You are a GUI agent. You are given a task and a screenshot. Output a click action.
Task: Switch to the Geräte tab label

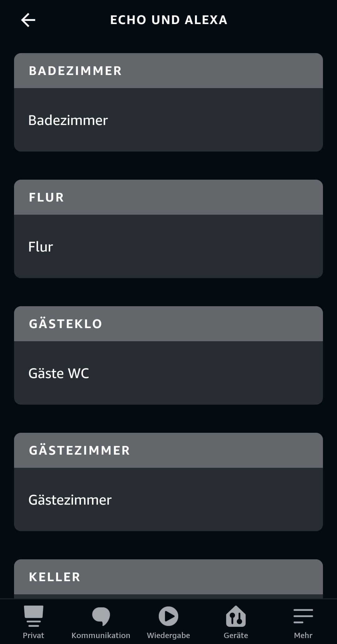[236, 635]
